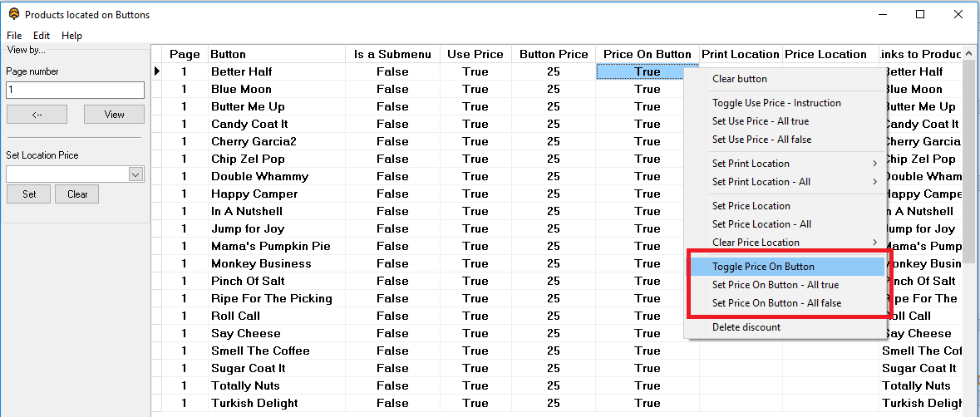Click the row selector arrow for Better Half

[x=156, y=71]
